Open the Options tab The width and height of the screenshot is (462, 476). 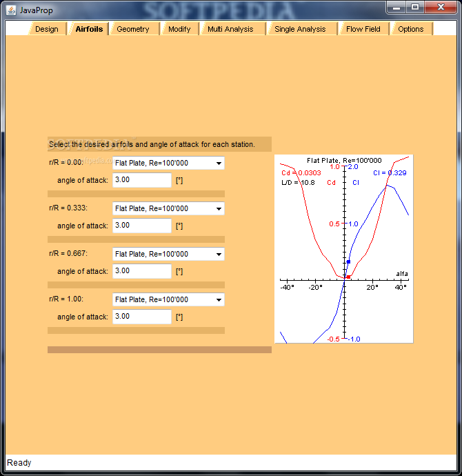pos(411,29)
